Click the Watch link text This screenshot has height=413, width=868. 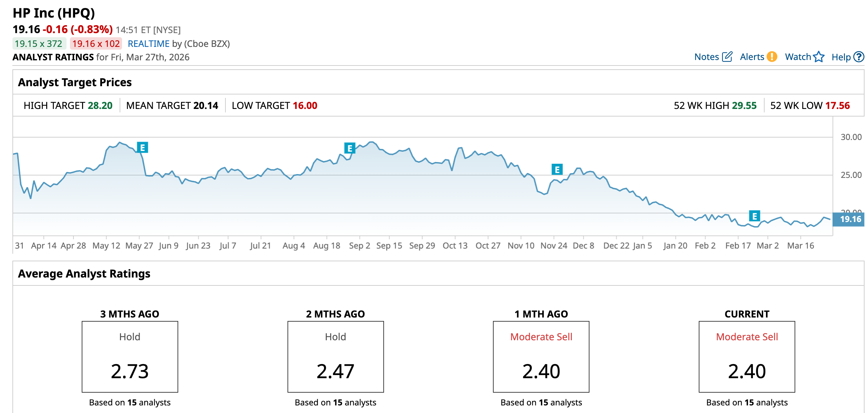798,57
